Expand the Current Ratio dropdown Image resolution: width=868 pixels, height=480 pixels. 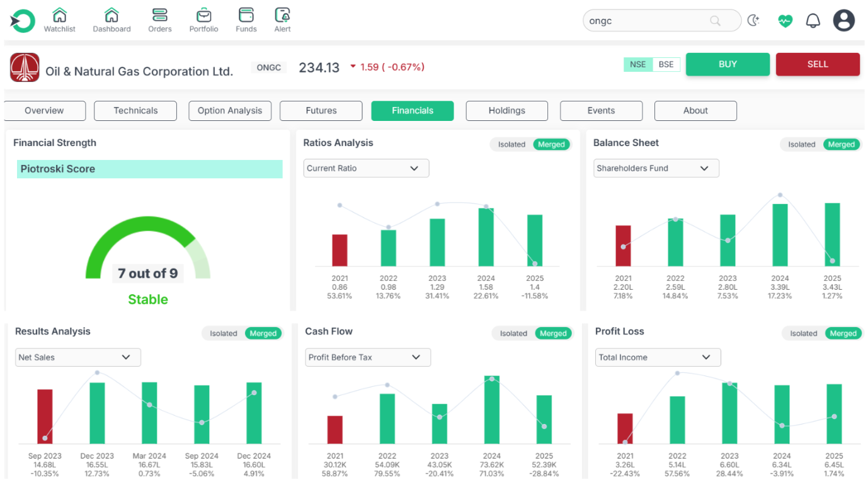pyautogui.click(x=366, y=168)
